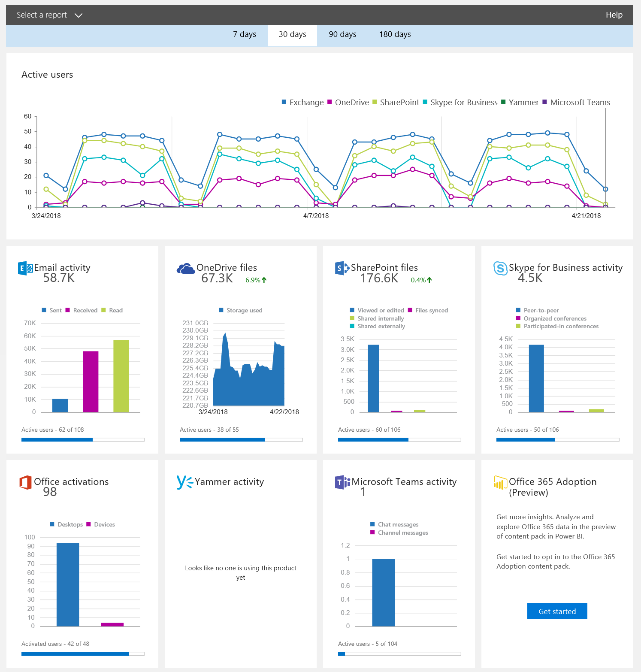This screenshot has width=641, height=672.
Task: Open Skype for Business activity report title
Action: [x=565, y=267]
